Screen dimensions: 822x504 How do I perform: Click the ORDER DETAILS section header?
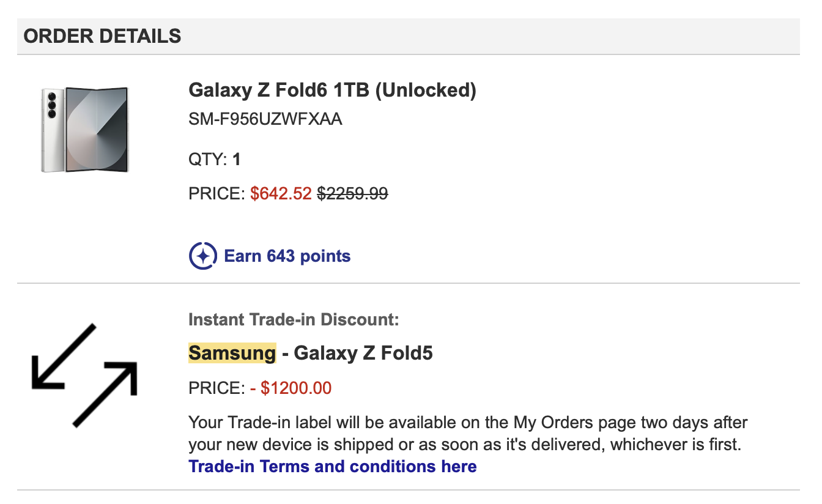tap(103, 36)
